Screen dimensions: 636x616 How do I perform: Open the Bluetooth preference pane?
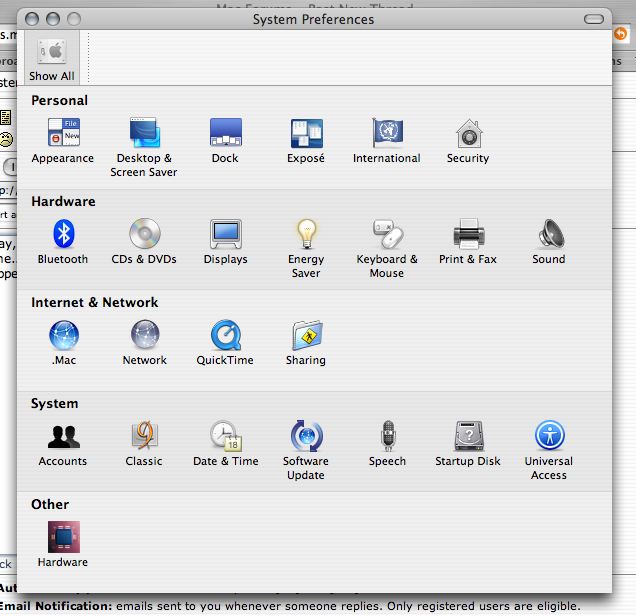63,242
